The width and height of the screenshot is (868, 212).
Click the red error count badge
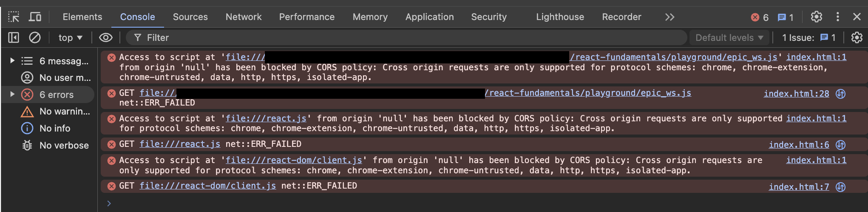pos(760,17)
